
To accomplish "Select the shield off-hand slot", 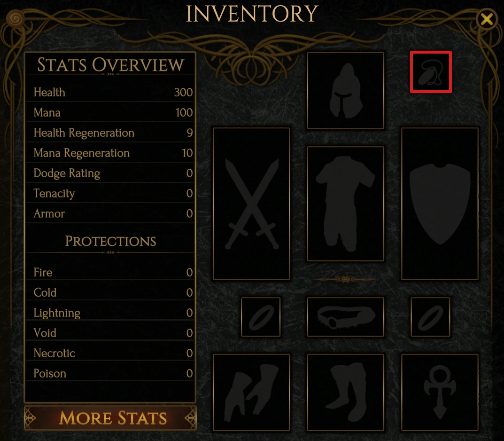I will coord(440,204).
